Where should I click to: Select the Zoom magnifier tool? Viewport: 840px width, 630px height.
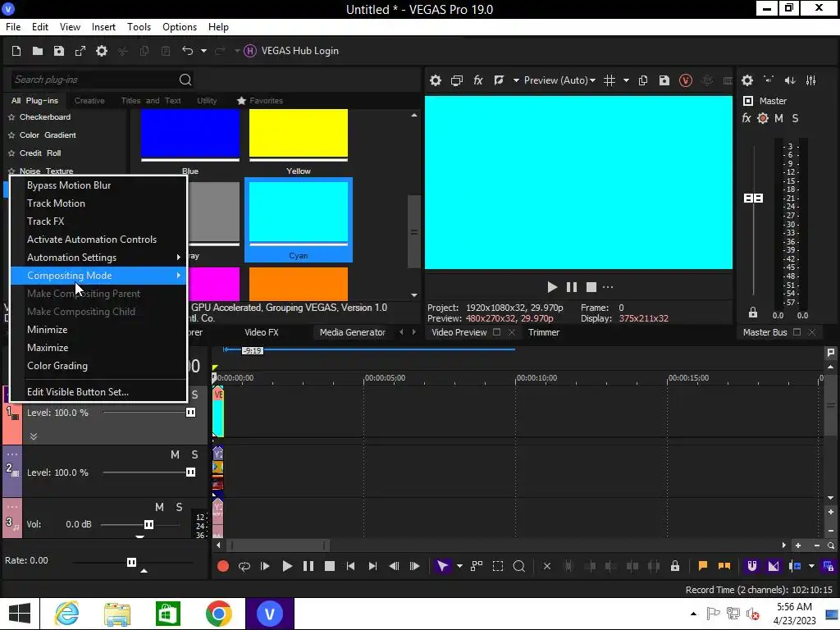click(x=519, y=566)
